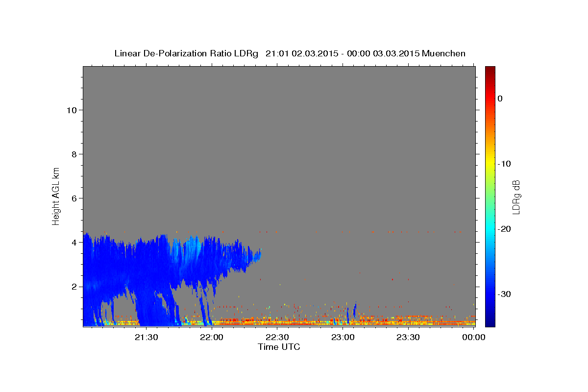Click the 'Height AGL km' axis label
588x392 pixels.
(x=56, y=196)
